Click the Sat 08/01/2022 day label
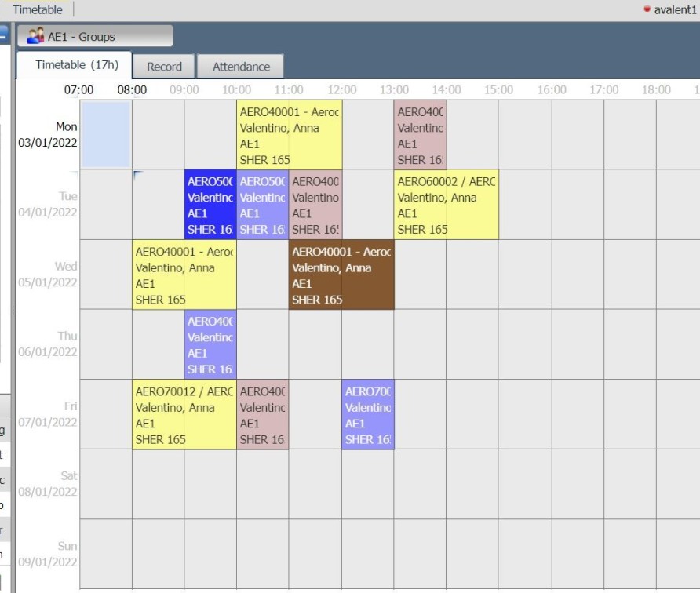 click(49, 484)
